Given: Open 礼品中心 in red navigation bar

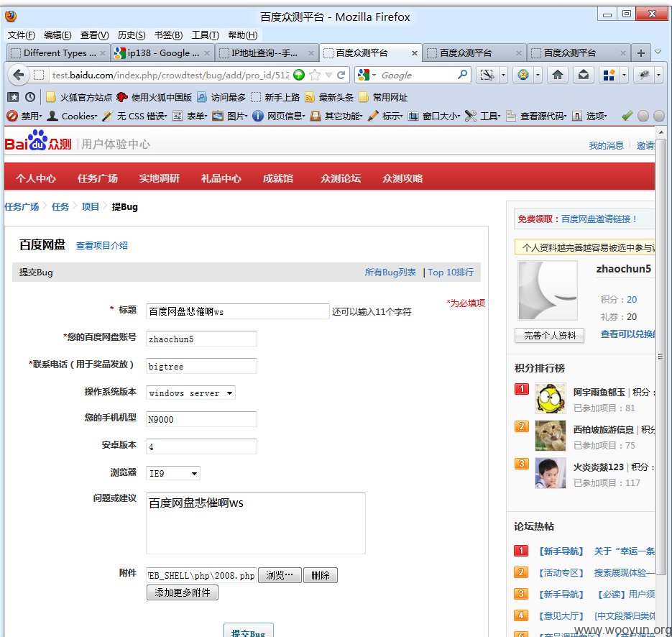Looking at the screenshot, I should (x=221, y=178).
